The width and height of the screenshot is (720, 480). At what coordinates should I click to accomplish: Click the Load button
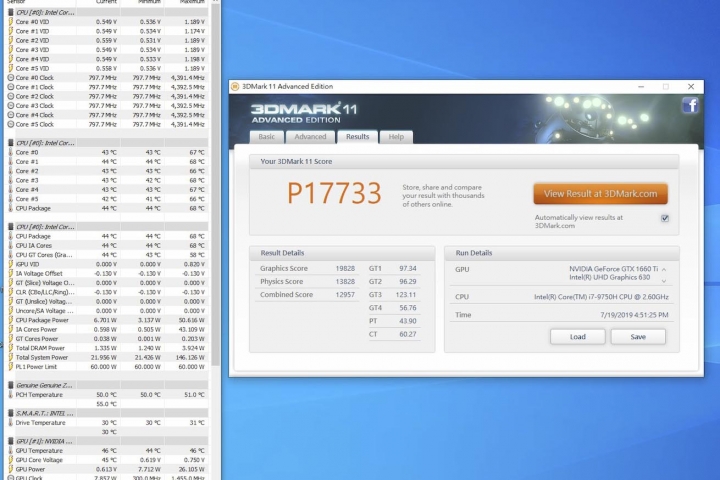pyautogui.click(x=578, y=337)
